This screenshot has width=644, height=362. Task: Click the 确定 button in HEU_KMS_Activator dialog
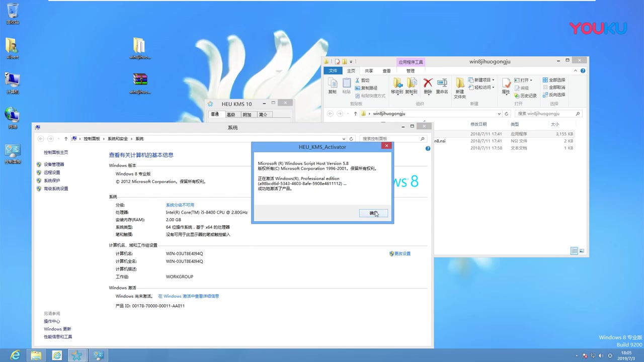[373, 213]
